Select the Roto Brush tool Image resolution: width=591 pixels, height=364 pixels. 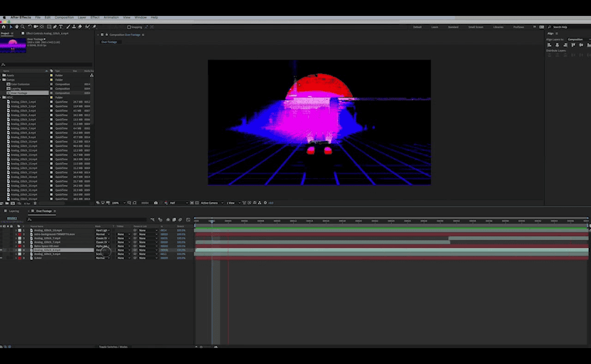tap(88, 27)
